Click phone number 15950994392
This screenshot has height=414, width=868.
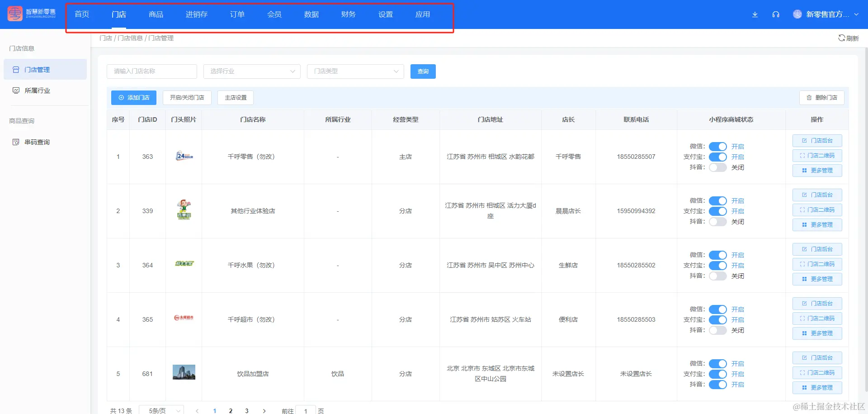point(636,211)
